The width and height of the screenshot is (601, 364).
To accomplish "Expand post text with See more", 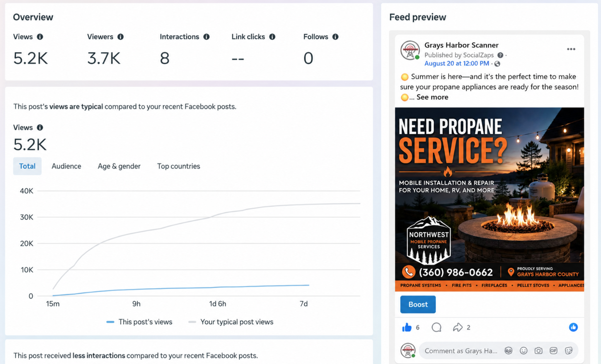I will 432,97.
